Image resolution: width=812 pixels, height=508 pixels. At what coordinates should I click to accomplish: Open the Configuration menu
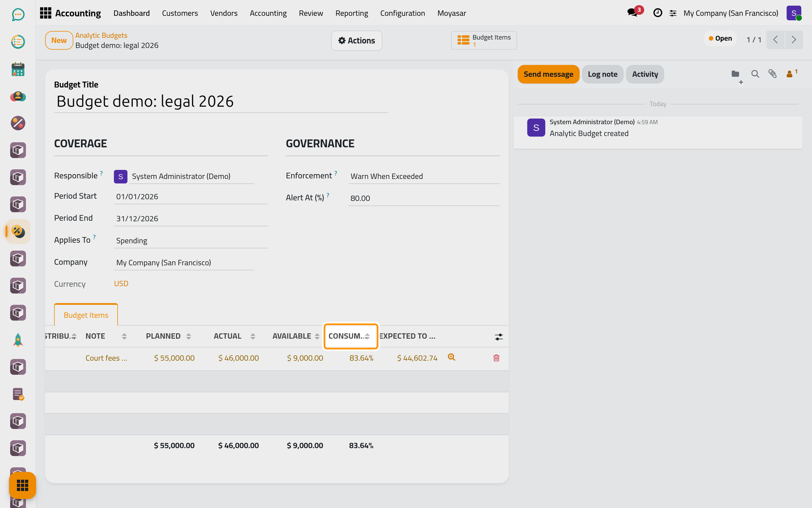tap(402, 13)
